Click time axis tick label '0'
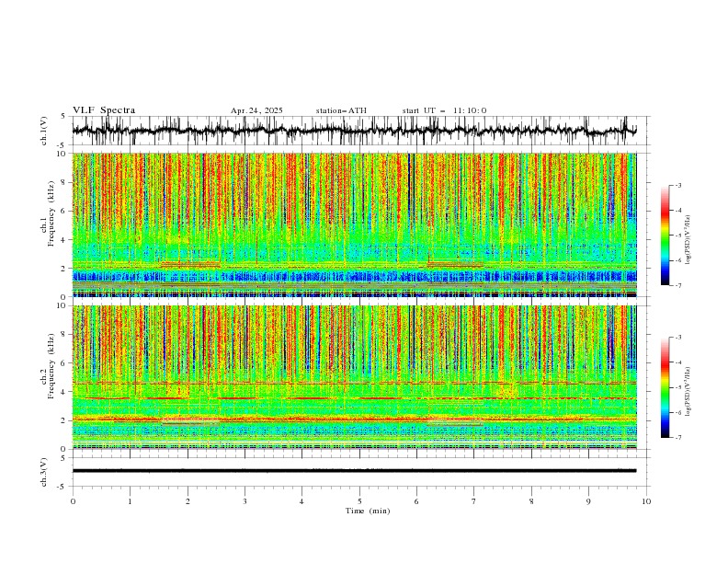 [73, 501]
